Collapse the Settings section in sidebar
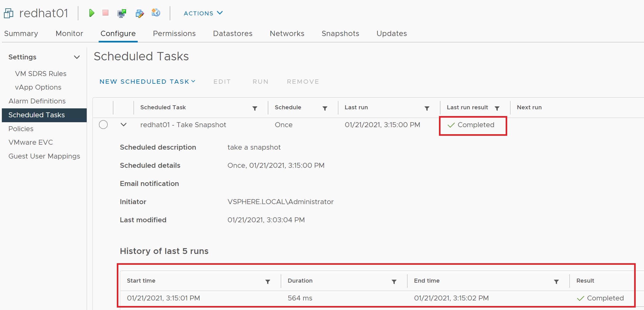644x310 pixels. click(77, 57)
